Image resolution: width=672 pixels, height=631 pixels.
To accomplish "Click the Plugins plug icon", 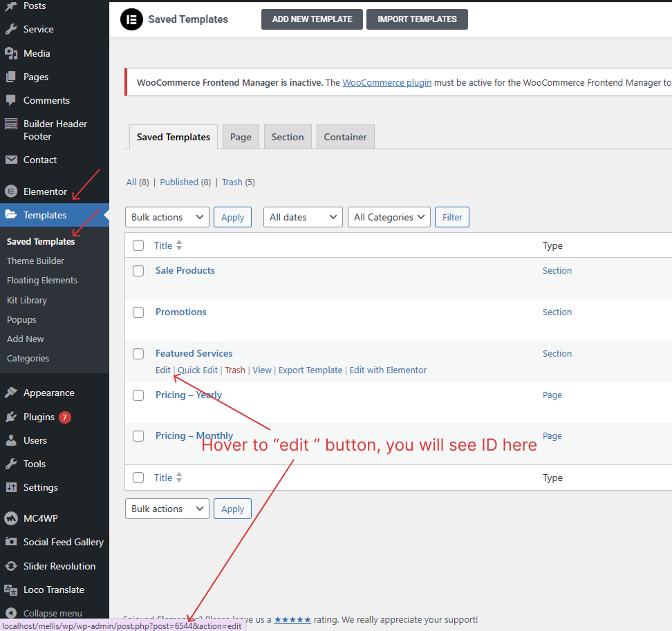I will click(x=11, y=417).
